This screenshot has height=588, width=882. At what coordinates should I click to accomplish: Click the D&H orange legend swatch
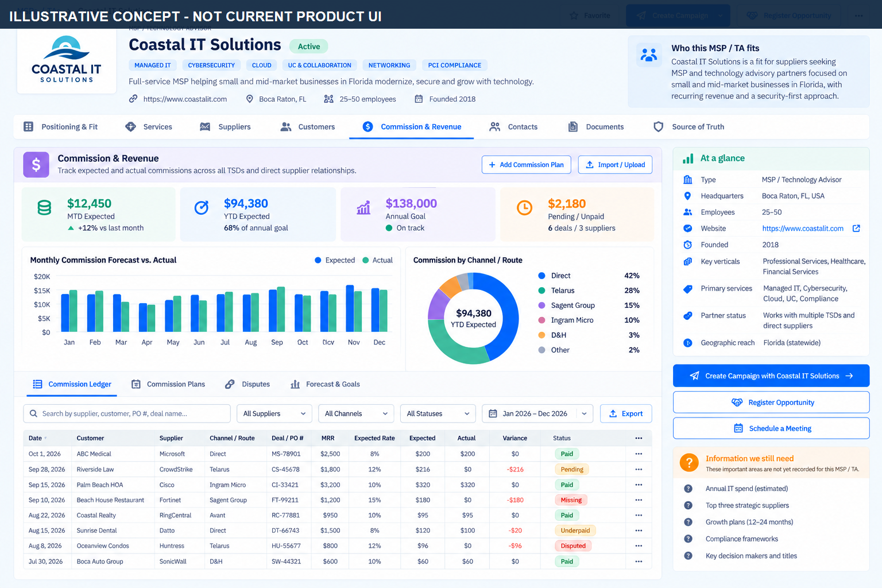[x=541, y=335]
